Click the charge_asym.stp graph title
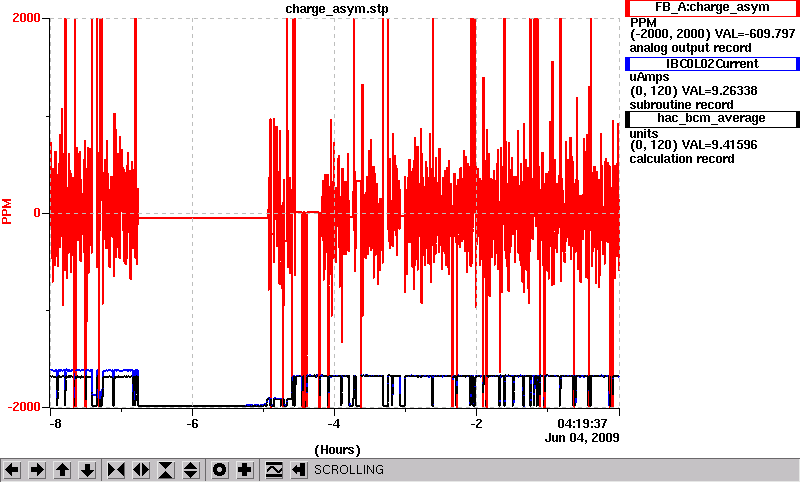The height and width of the screenshot is (482, 800). coord(337,9)
